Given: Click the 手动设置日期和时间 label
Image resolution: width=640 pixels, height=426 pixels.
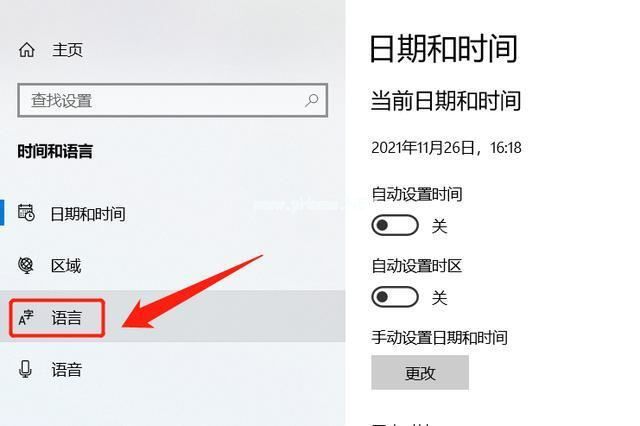Looking at the screenshot, I should tap(440, 338).
